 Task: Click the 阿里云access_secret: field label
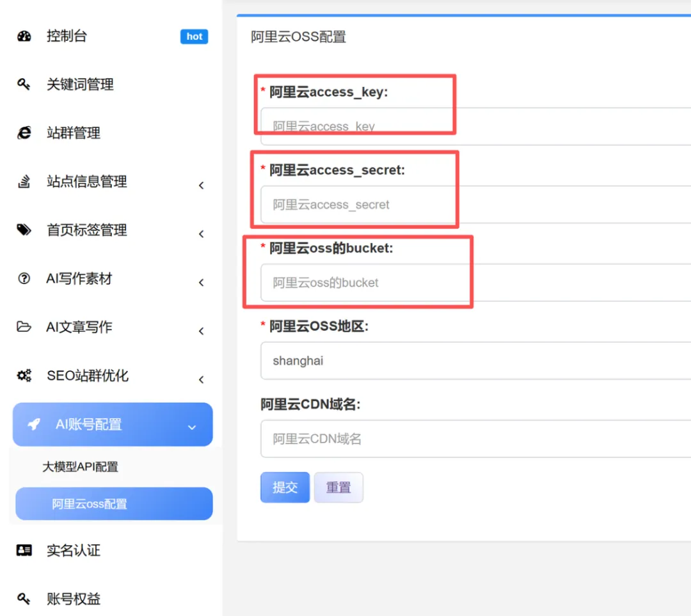click(x=337, y=170)
